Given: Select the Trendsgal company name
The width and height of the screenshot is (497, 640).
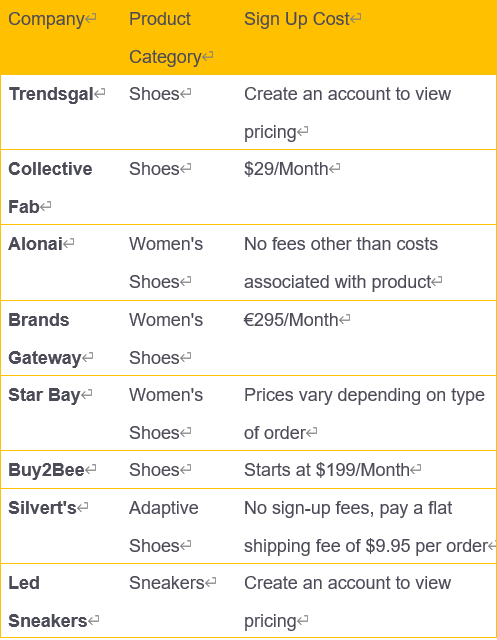Looking at the screenshot, I should point(51,94).
